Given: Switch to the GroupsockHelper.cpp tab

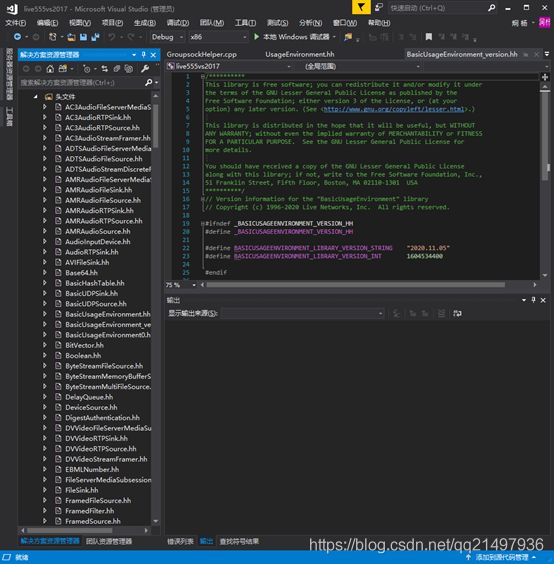Looking at the screenshot, I should (x=201, y=55).
